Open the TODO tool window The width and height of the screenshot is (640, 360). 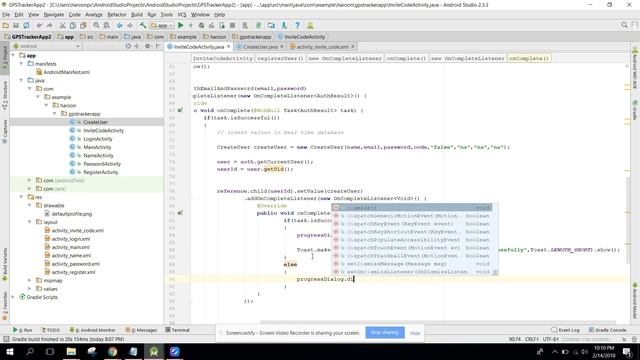tap(51, 330)
